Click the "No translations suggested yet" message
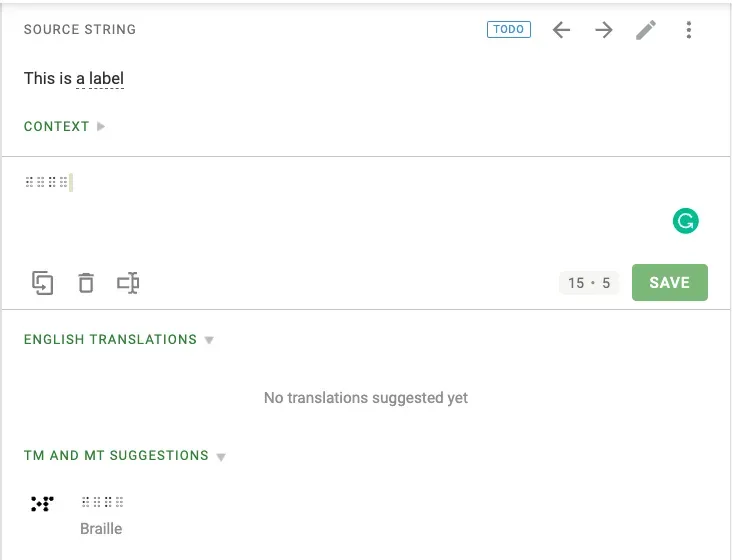The width and height of the screenshot is (732, 560). point(366,398)
